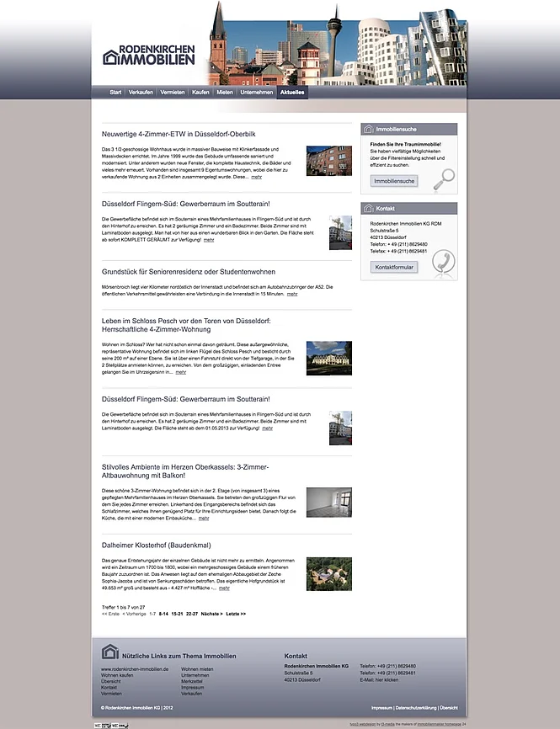560x729 pixels.
Task: Click the footer house icon near Nützliche Links
Action: coord(109,652)
